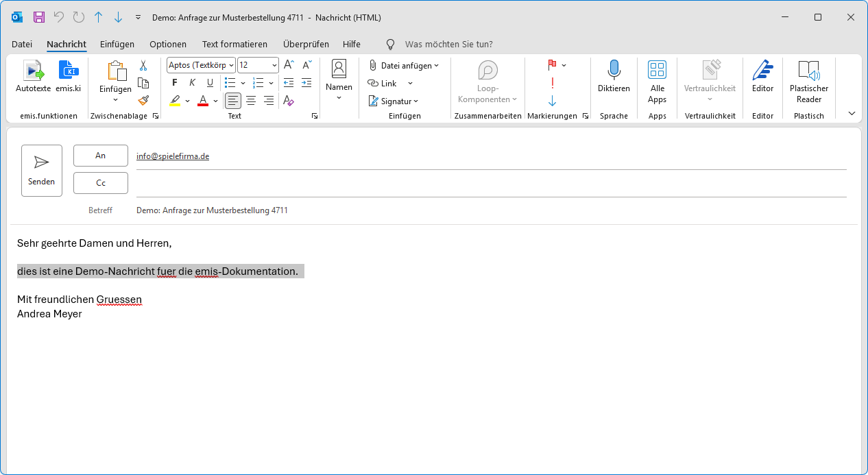Switch to the Optionen tab

(x=168, y=44)
